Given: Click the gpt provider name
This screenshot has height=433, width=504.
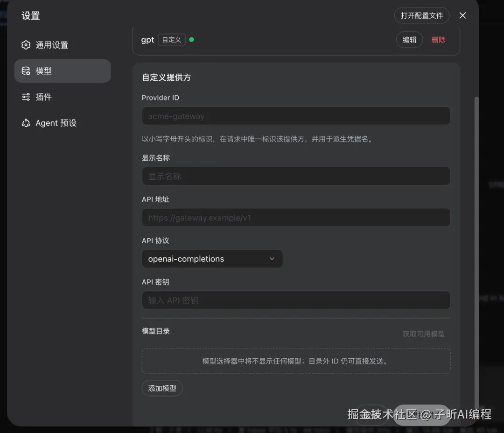Looking at the screenshot, I should coord(147,40).
